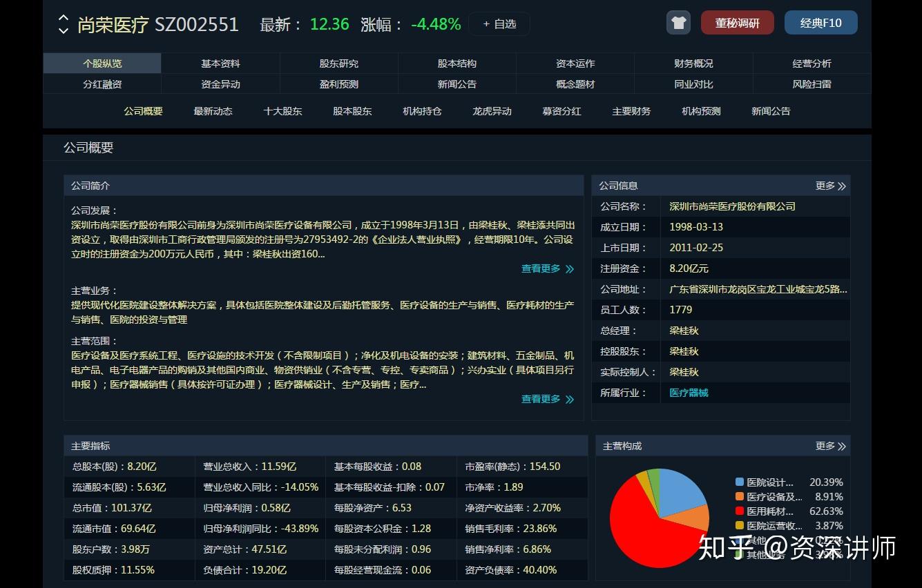This screenshot has width=922, height=588.
Task: Open 更多 in 主营构成 panel
Action: pos(830,446)
